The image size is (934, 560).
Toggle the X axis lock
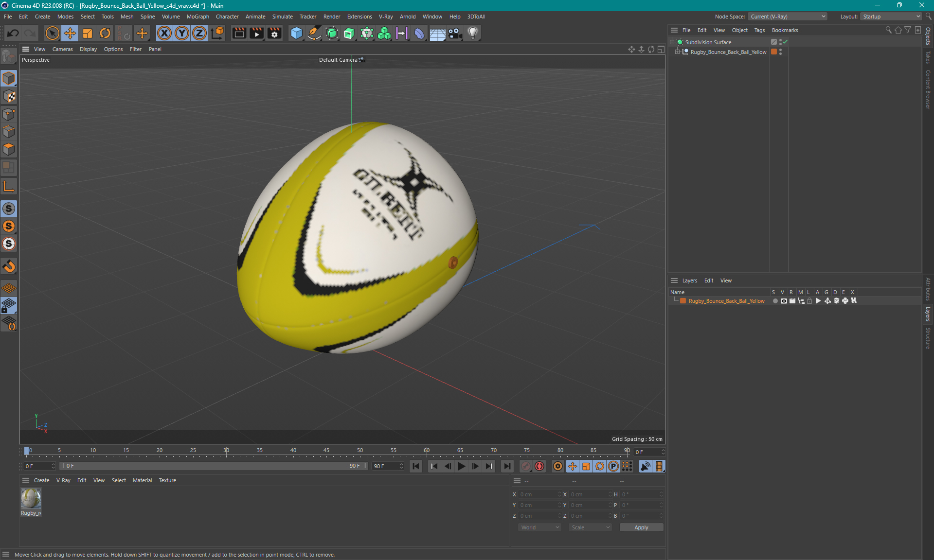pyautogui.click(x=164, y=33)
